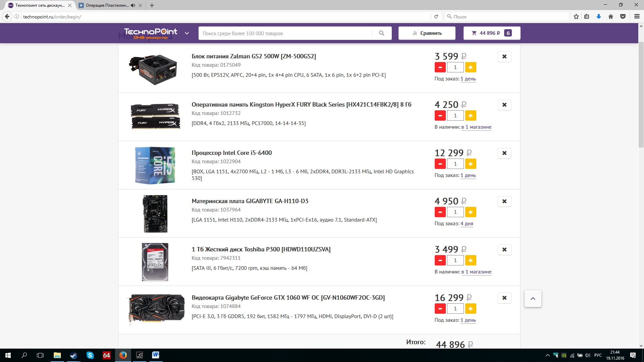
Task: Click '4 дня' availability link for motherboard
Action: (467, 224)
